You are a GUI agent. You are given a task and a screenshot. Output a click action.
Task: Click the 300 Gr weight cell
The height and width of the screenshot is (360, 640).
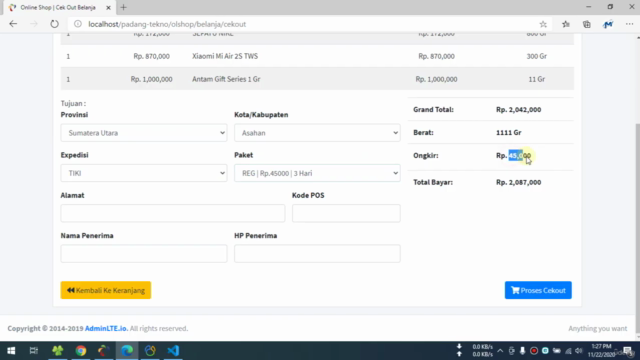536,56
